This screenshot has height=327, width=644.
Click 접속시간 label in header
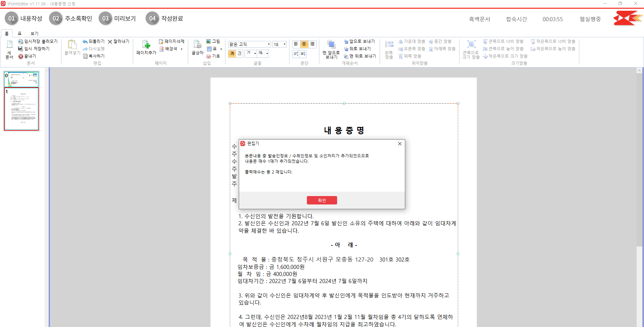(x=516, y=19)
